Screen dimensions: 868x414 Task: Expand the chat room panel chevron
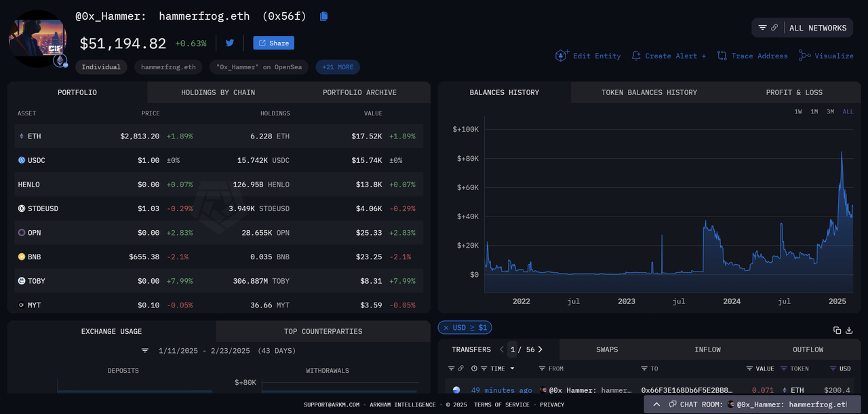656,404
